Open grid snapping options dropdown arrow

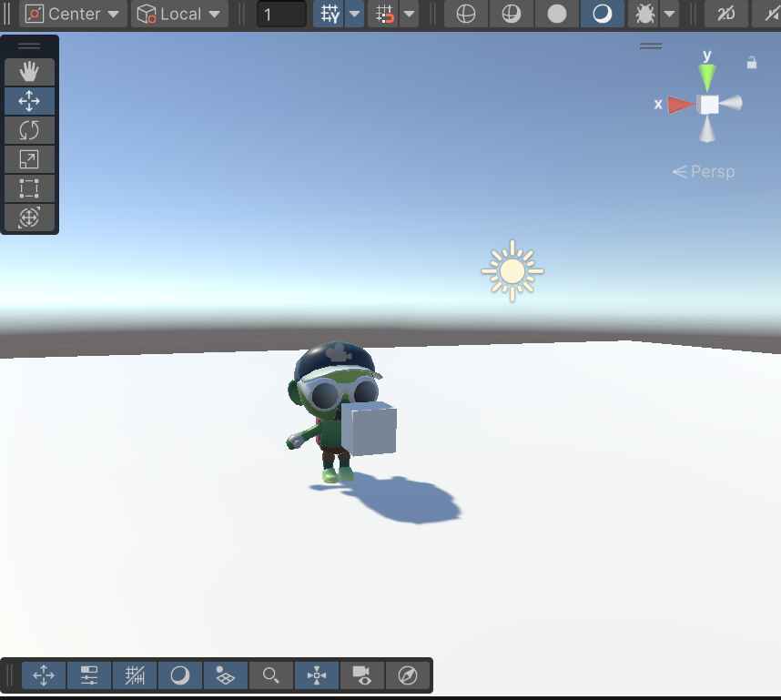click(x=409, y=14)
